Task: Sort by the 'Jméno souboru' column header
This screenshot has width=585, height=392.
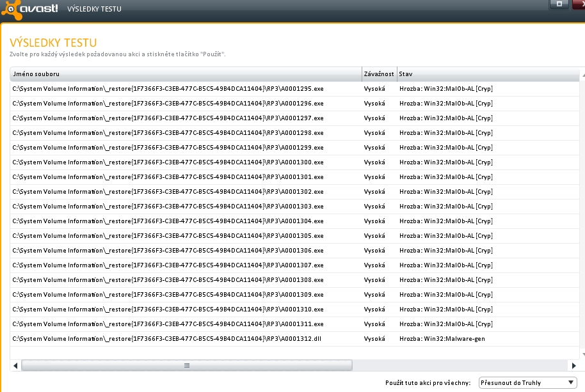Action: coord(186,74)
